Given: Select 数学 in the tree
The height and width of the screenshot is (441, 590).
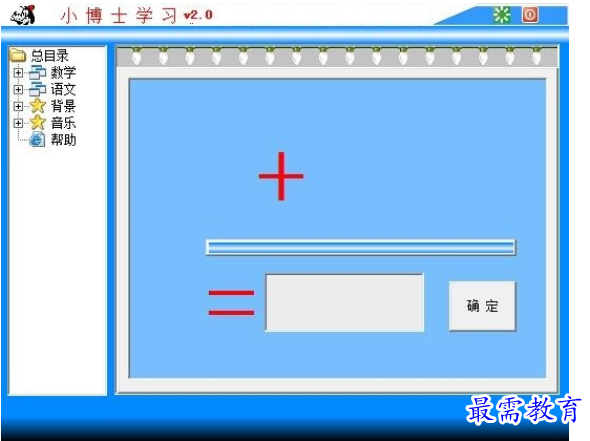Looking at the screenshot, I should tap(63, 73).
